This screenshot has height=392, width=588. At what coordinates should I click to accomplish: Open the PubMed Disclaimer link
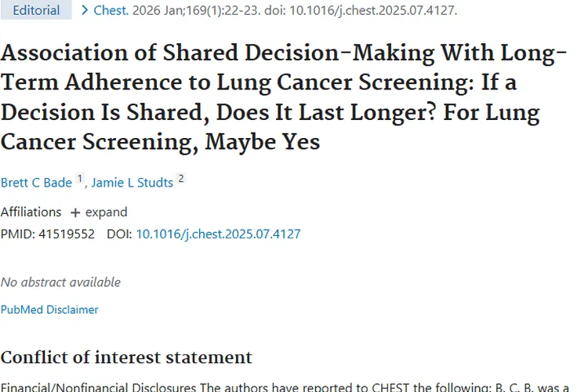pos(49,310)
